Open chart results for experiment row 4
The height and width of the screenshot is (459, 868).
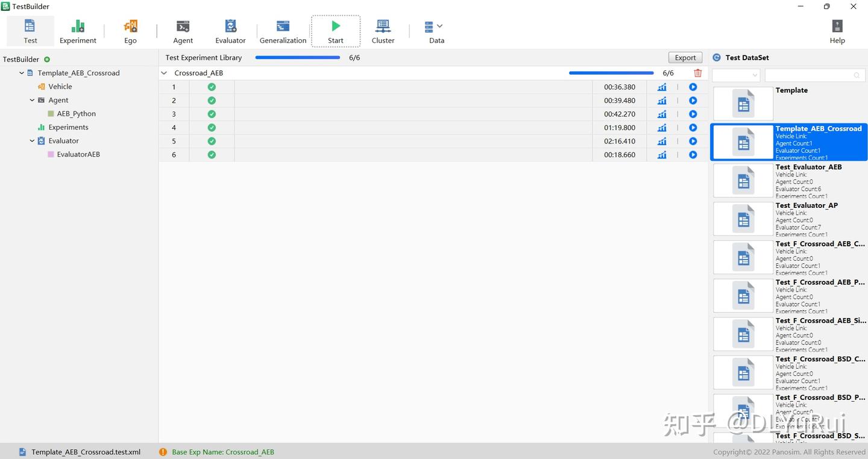tap(662, 128)
